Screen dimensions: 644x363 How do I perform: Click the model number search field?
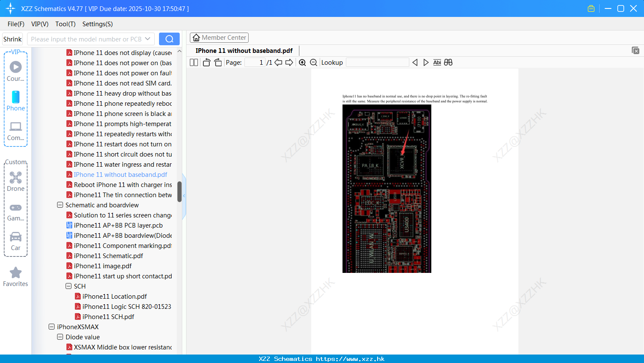[86, 39]
